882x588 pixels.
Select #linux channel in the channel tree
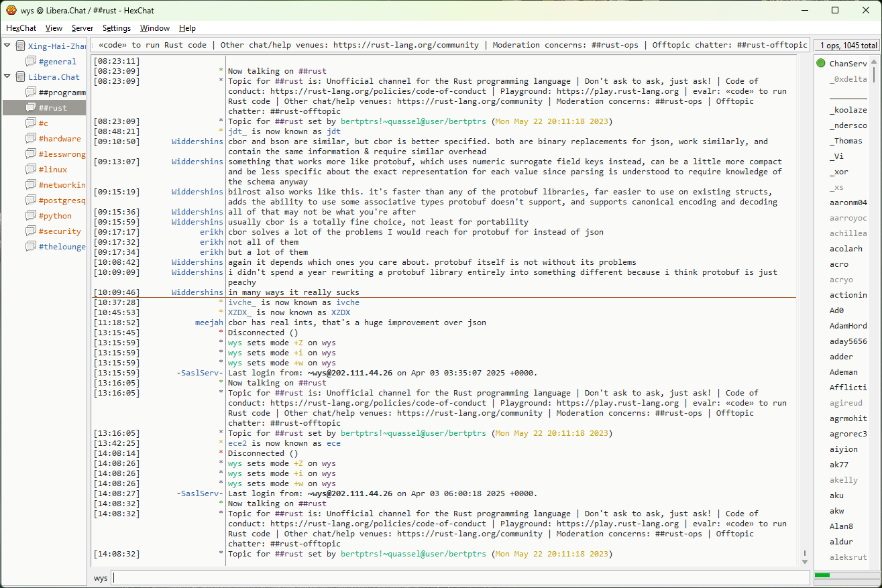(52, 170)
